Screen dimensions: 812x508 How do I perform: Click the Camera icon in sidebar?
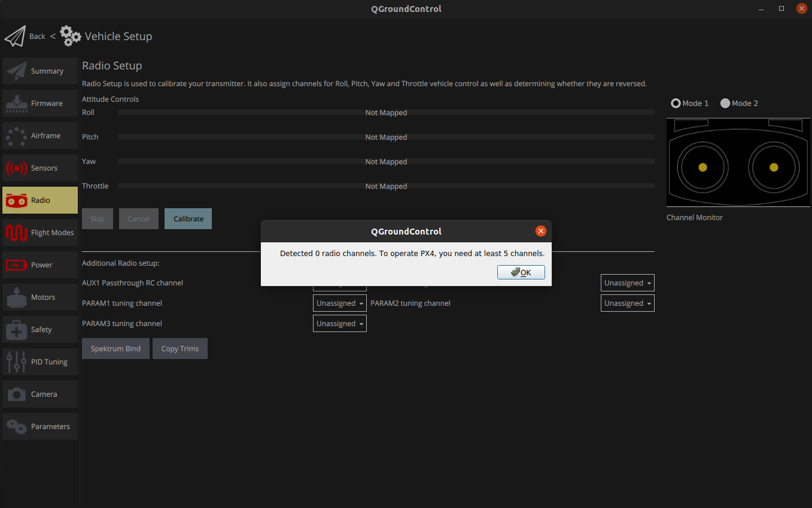(16, 394)
